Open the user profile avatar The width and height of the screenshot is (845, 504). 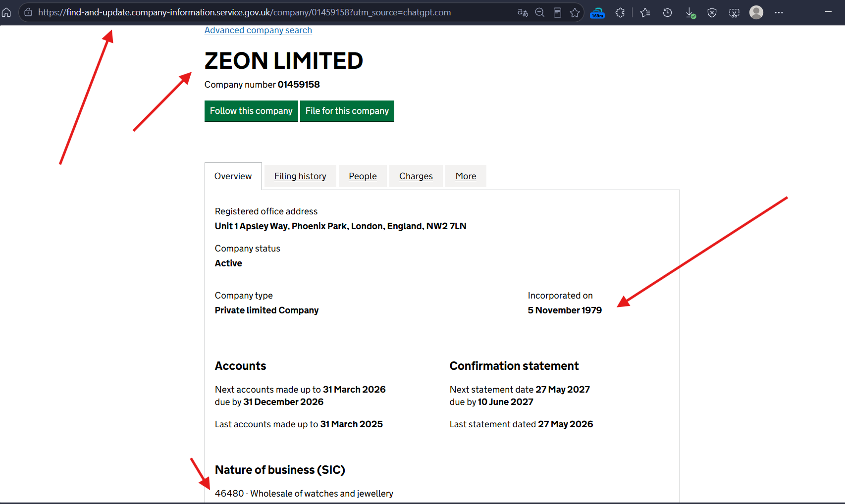click(756, 12)
